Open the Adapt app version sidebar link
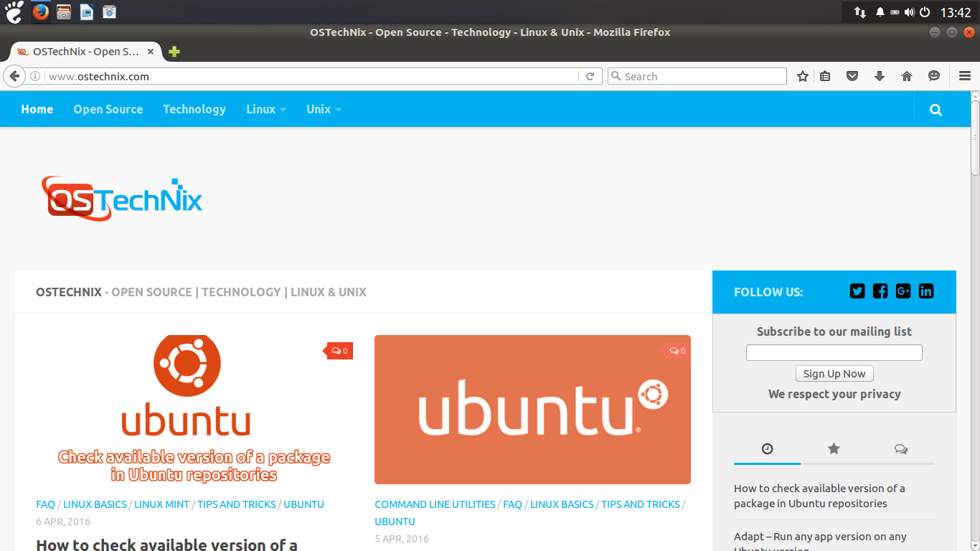This screenshot has width=980, height=551. (x=820, y=543)
